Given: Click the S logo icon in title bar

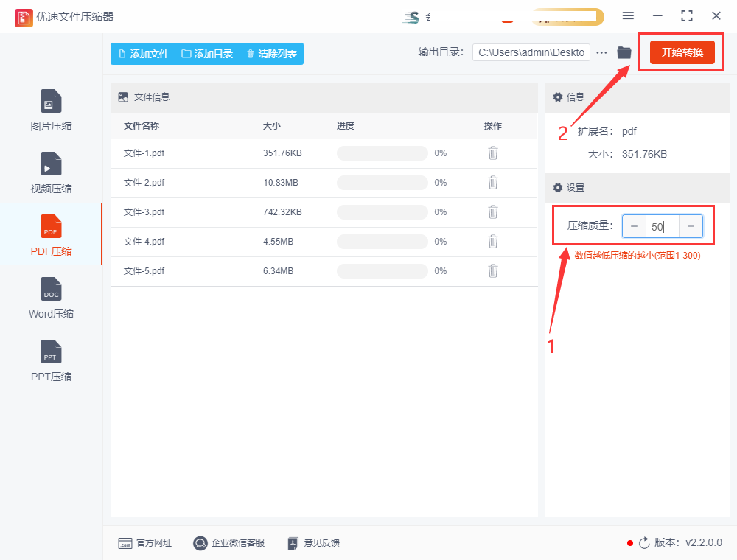Looking at the screenshot, I should [411, 18].
